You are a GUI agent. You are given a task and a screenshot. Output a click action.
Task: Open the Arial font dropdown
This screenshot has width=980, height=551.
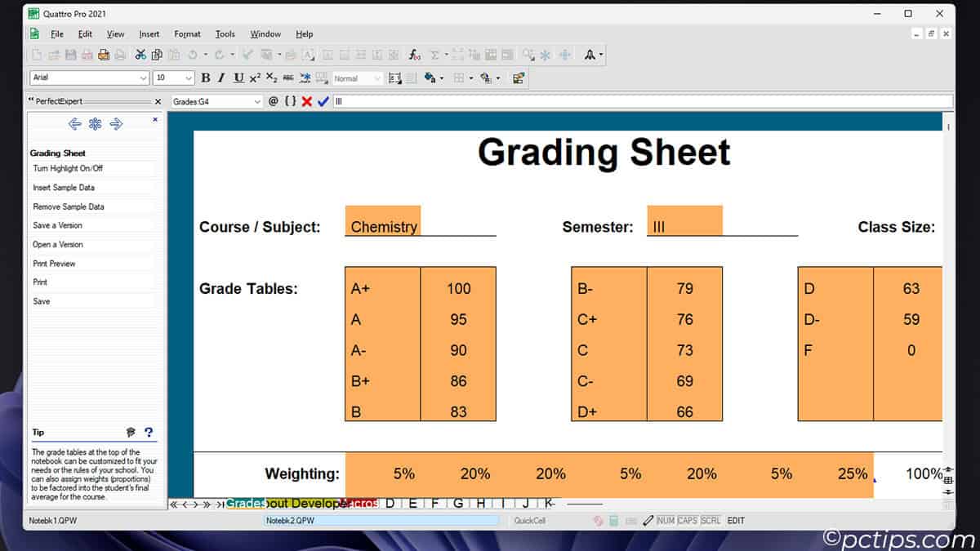point(144,78)
